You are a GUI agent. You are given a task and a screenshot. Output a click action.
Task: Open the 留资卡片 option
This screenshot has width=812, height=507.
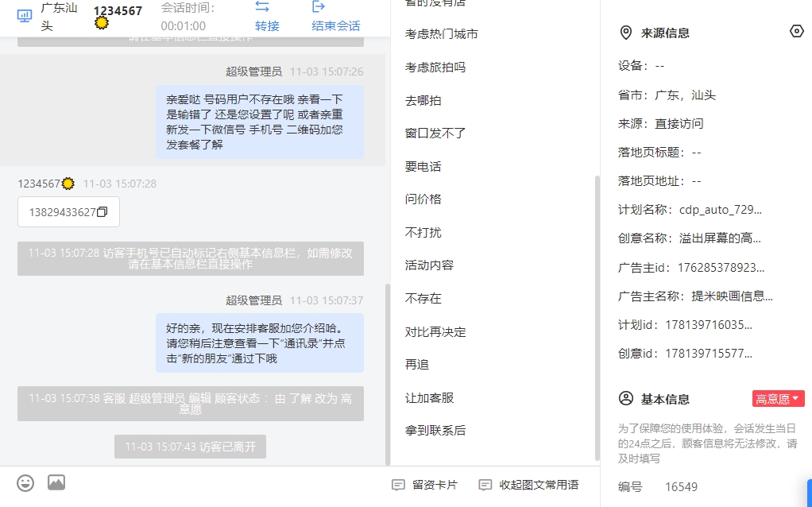point(425,486)
